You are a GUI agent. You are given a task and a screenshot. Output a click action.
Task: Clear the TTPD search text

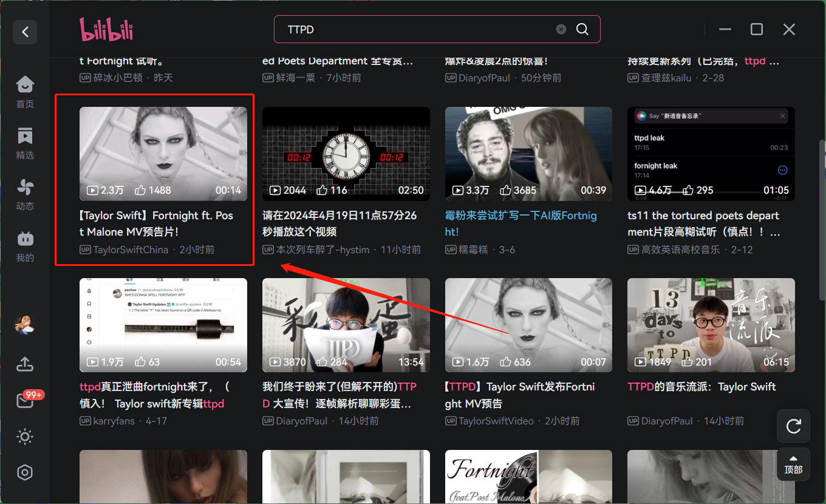point(561,29)
